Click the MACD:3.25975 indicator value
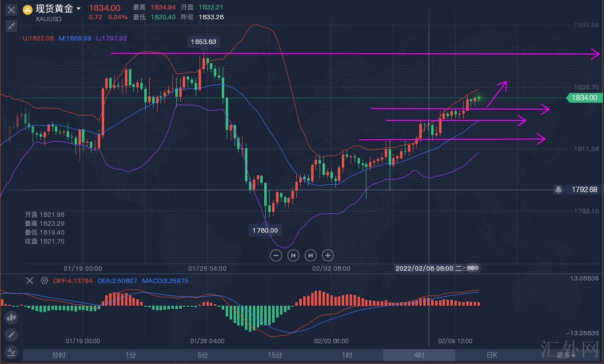604x364 pixels. 165,281
